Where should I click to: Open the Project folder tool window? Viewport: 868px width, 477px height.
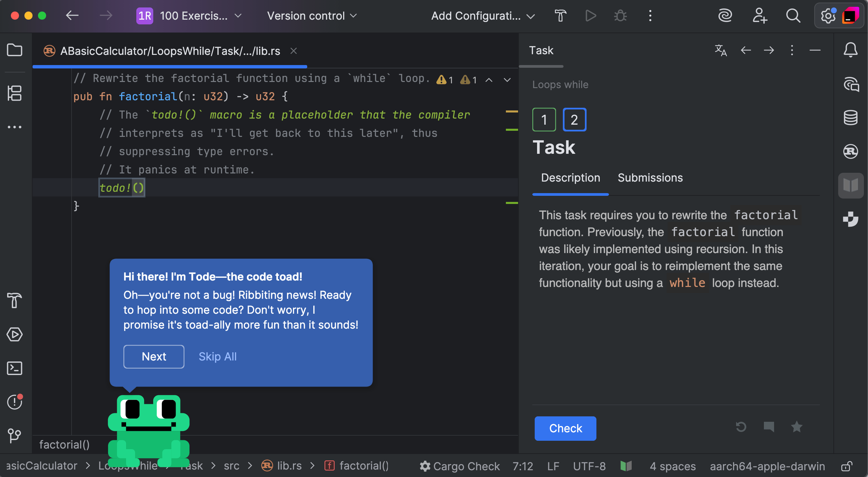tap(15, 50)
